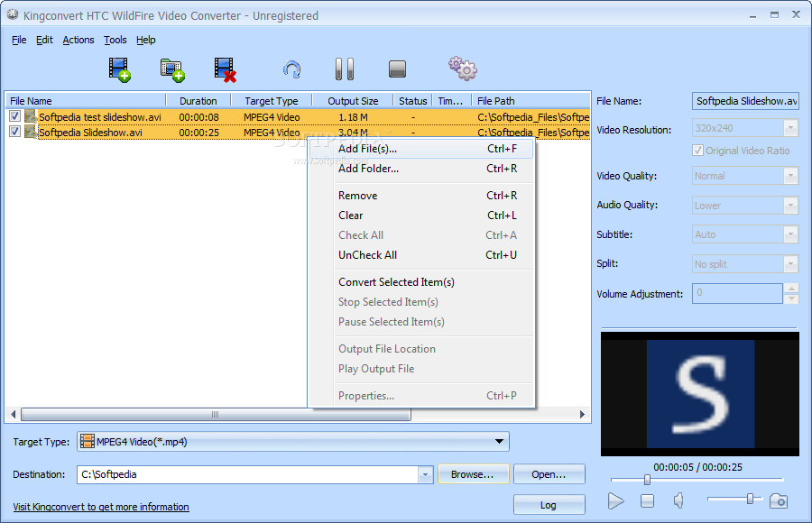Select Remove in the context menu
This screenshot has width=812, height=523.
tap(421, 196)
